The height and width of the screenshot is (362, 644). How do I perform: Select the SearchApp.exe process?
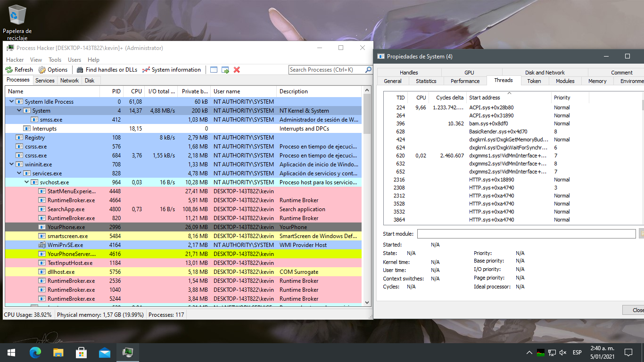pos(183,209)
